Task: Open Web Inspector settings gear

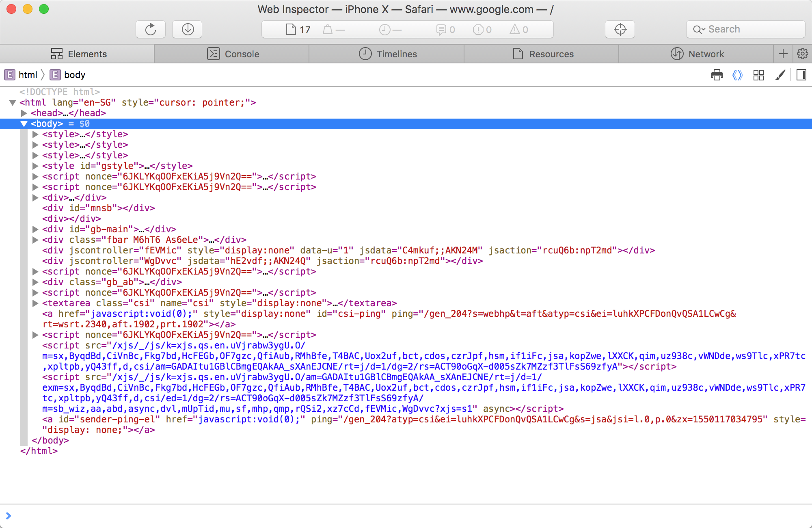Action: click(802, 54)
